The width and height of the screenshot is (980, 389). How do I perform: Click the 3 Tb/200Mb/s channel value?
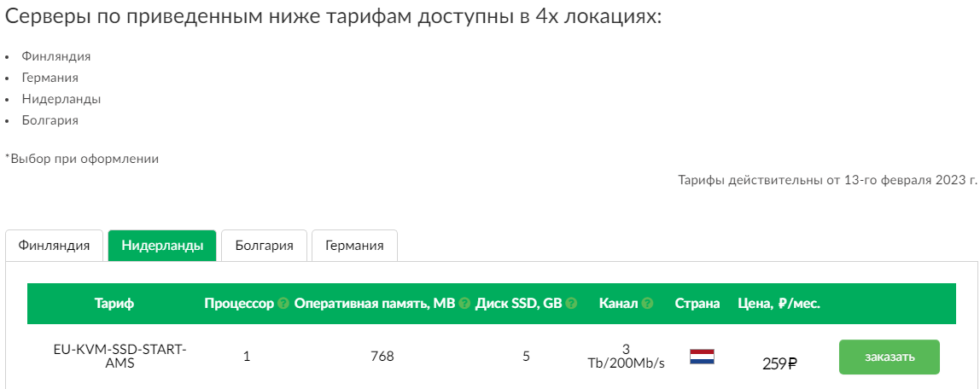click(x=626, y=357)
